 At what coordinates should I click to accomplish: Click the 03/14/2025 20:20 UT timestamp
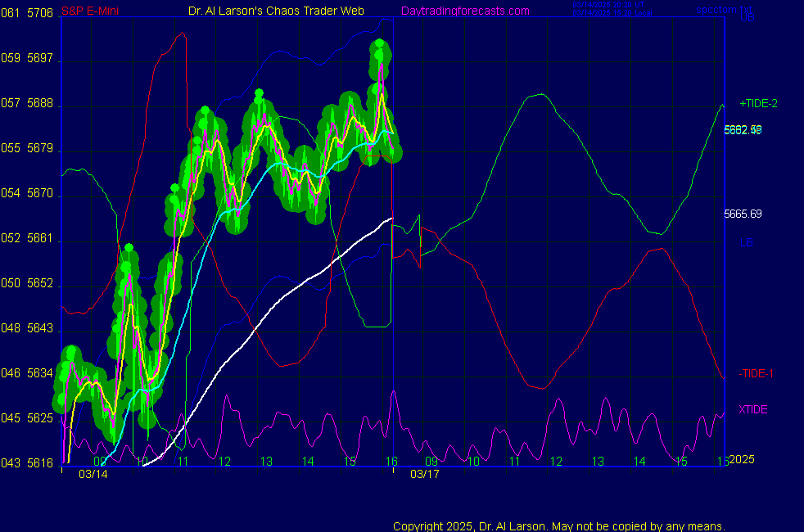[x=608, y=5]
